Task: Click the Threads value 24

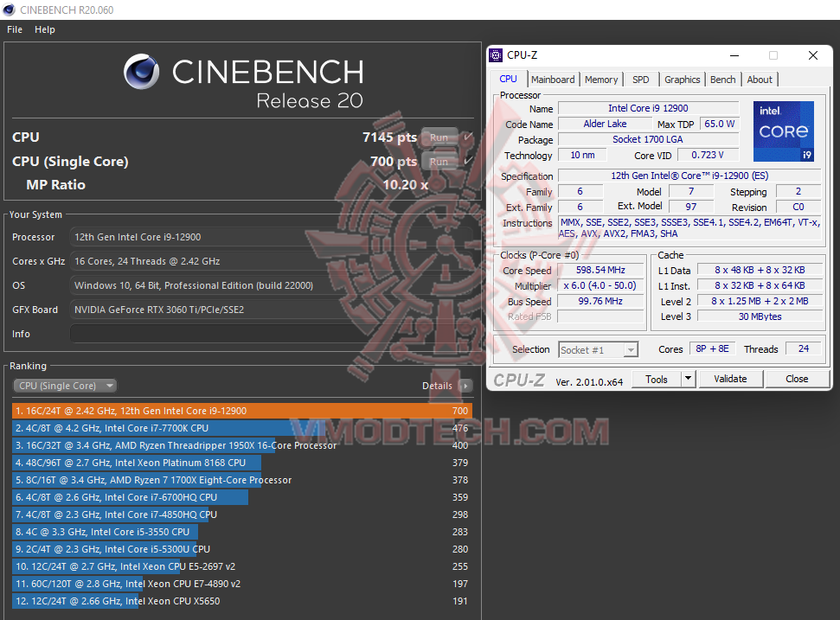Action: (x=804, y=348)
